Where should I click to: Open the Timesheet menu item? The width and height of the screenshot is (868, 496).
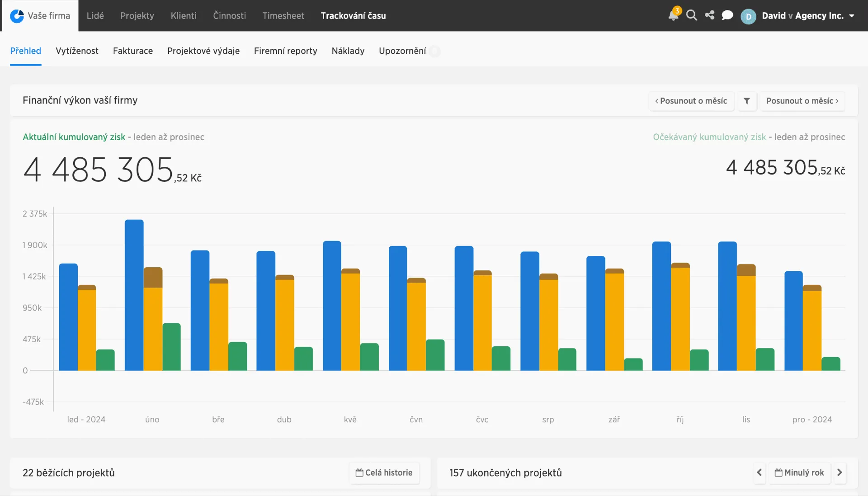pyautogui.click(x=283, y=16)
